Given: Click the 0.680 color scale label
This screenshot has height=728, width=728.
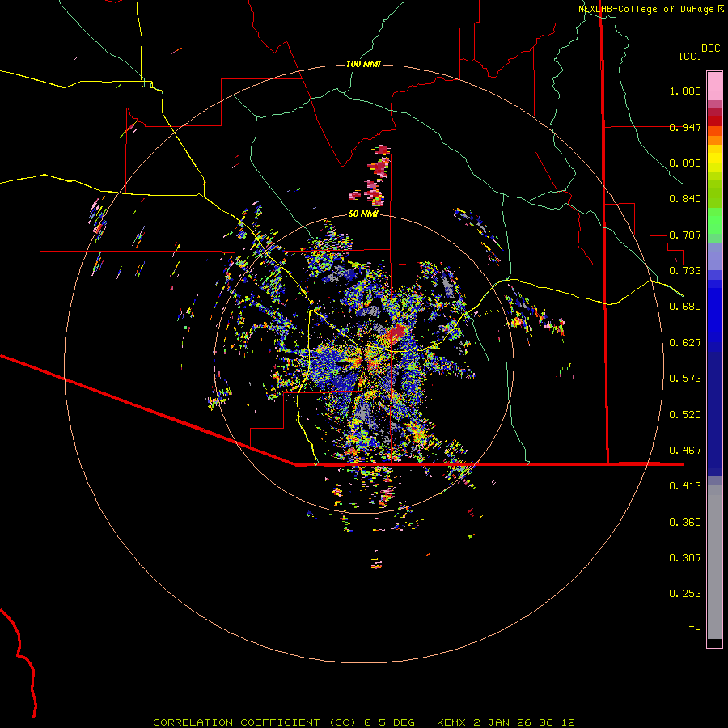Looking at the screenshot, I should pos(685,307).
